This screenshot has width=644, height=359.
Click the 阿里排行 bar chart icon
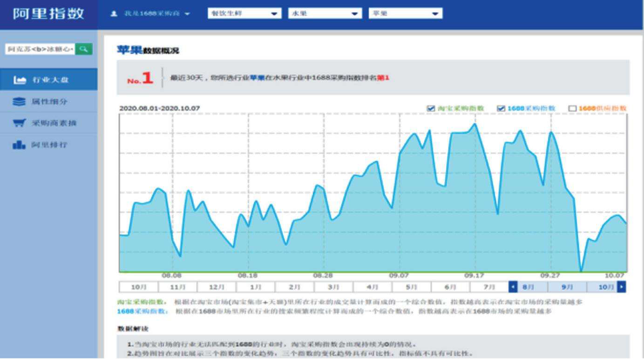click(20, 145)
